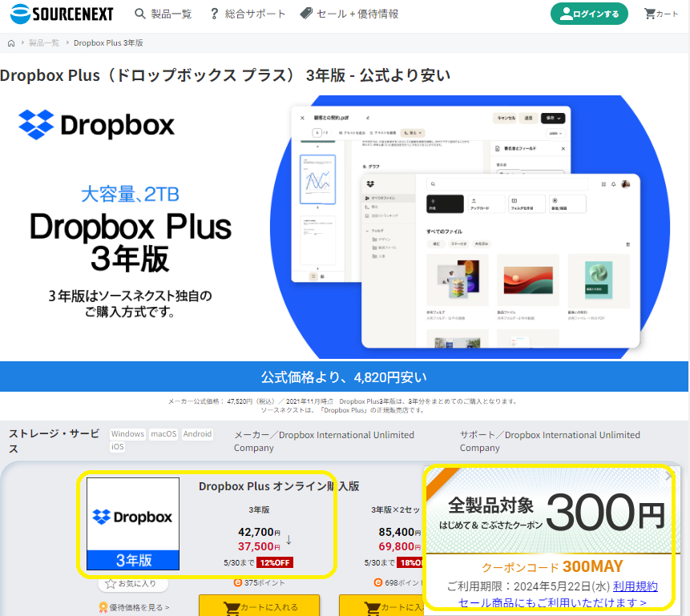Click the 優待価格を見る link

[135, 608]
